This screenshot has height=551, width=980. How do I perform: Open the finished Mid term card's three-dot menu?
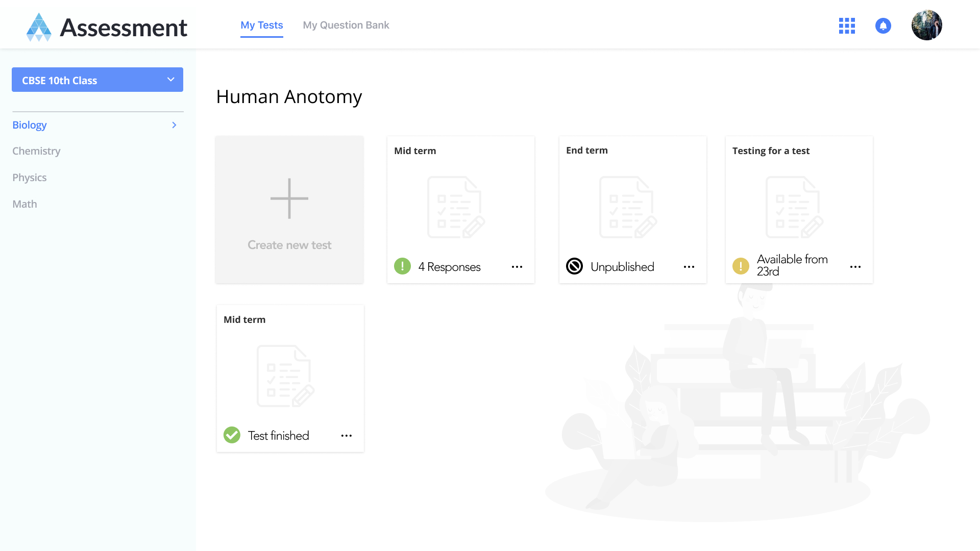tap(347, 436)
